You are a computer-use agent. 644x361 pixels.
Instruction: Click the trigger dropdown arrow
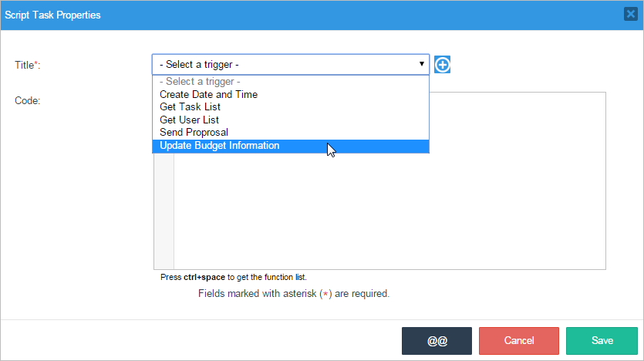(x=421, y=65)
